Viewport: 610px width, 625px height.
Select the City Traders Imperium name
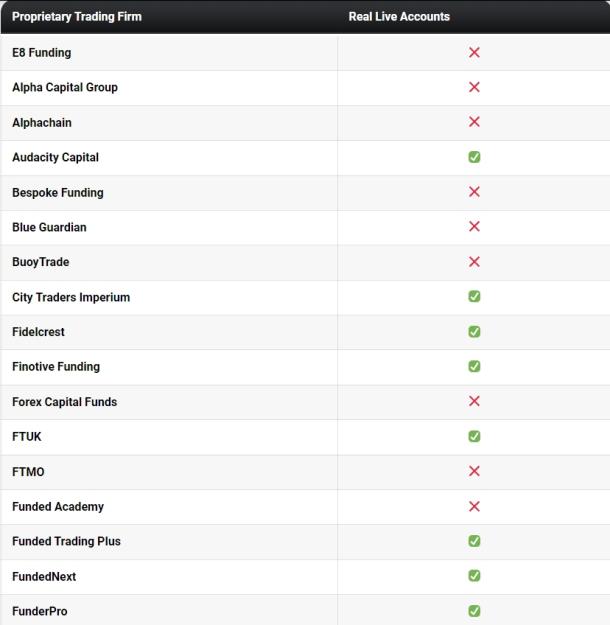point(71,297)
